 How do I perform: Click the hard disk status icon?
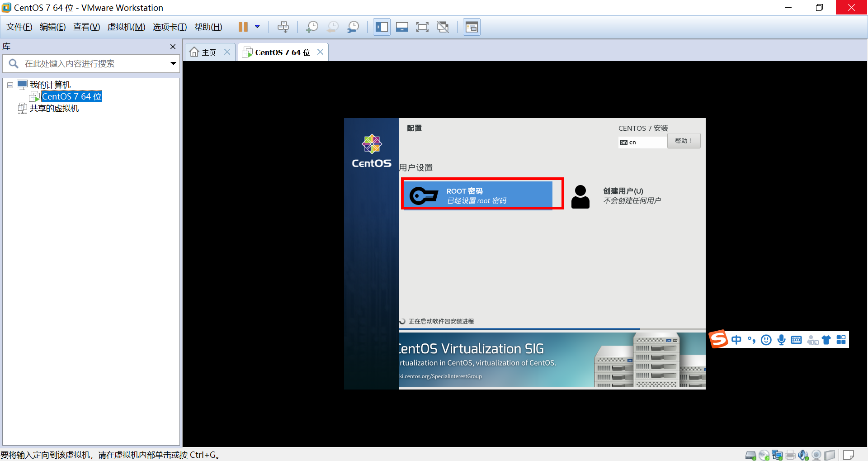point(751,455)
